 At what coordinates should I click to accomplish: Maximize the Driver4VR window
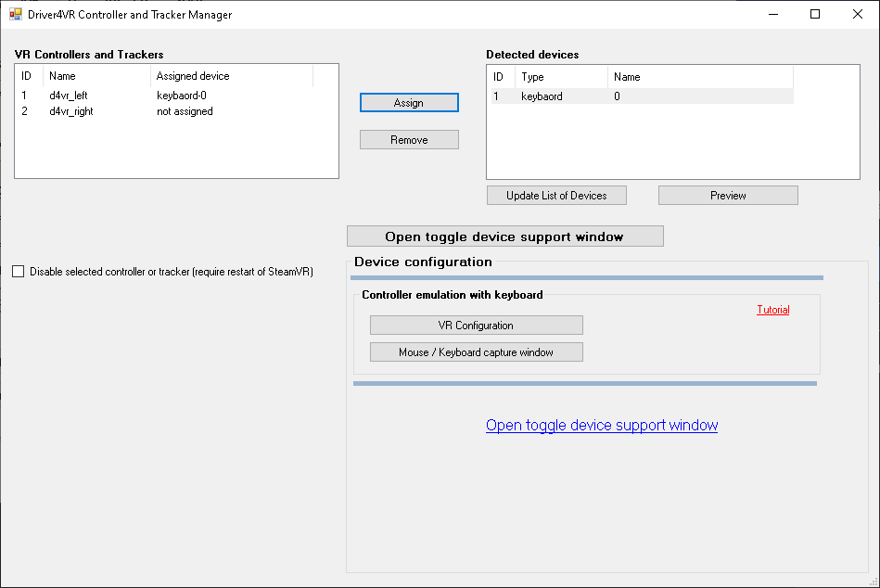(815, 14)
